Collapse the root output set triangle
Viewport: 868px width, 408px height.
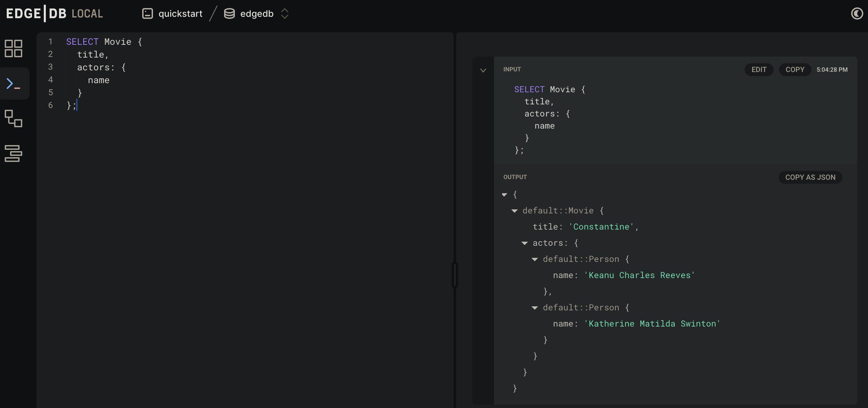504,195
